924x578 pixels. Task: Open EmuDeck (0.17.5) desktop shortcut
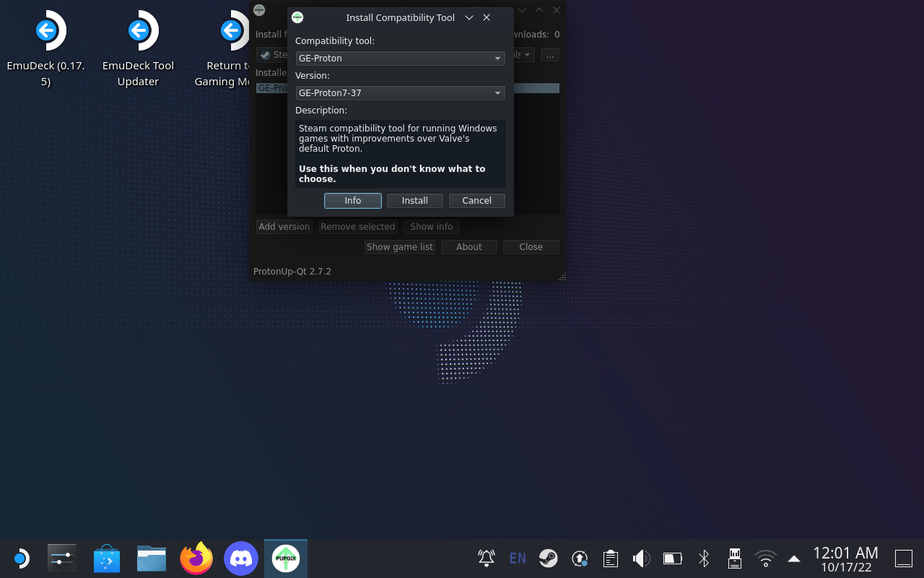(46, 49)
